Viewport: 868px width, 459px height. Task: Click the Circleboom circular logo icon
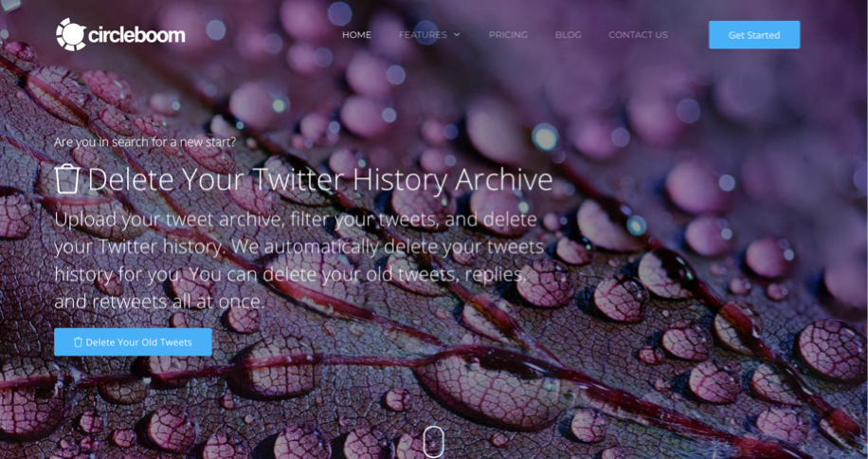pos(71,34)
